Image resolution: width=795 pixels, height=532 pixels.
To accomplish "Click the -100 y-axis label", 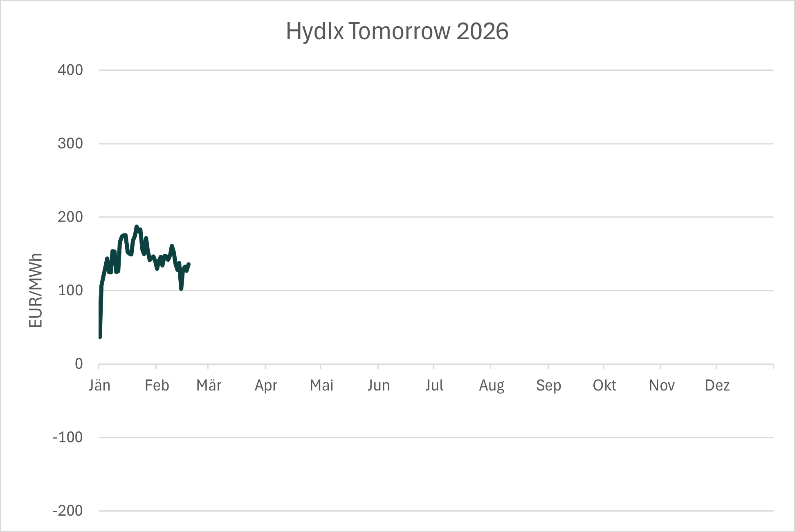I will 68,437.
